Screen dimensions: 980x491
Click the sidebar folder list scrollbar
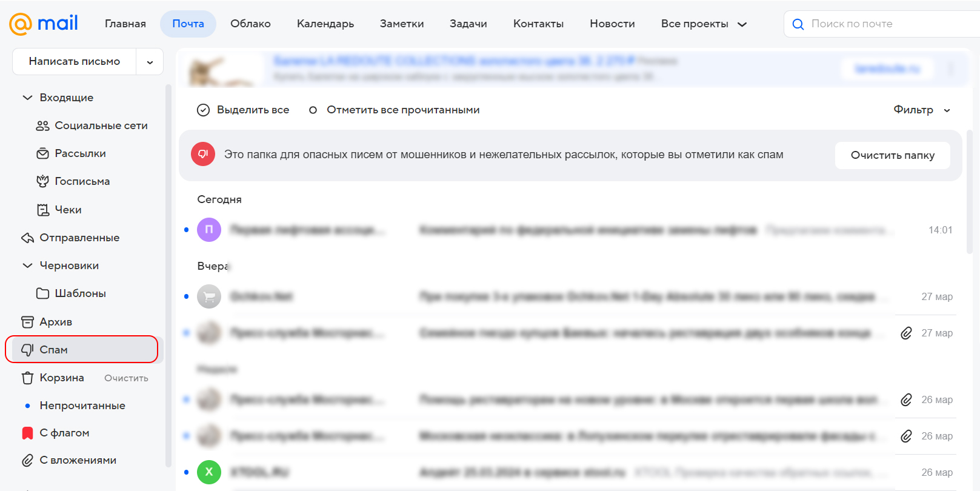click(168, 276)
